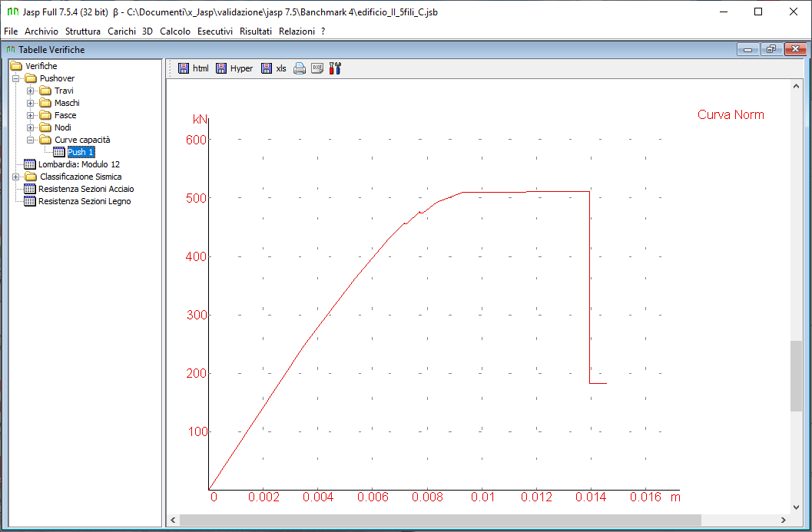812x532 pixels.
Task: Restore down the Tabelle Verifiche inner window
Action: pos(771,49)
